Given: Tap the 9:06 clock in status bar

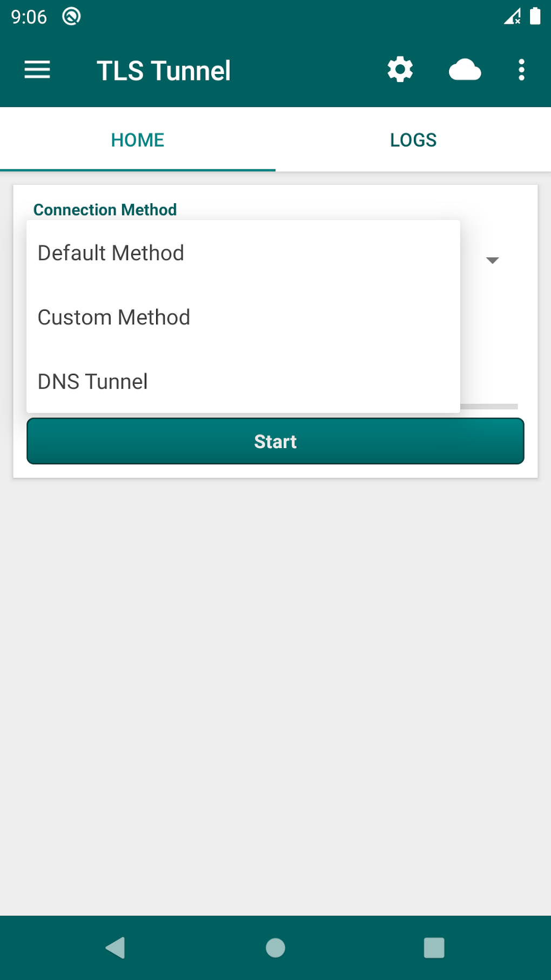Looking at the screenshot, I should point(29,17).
